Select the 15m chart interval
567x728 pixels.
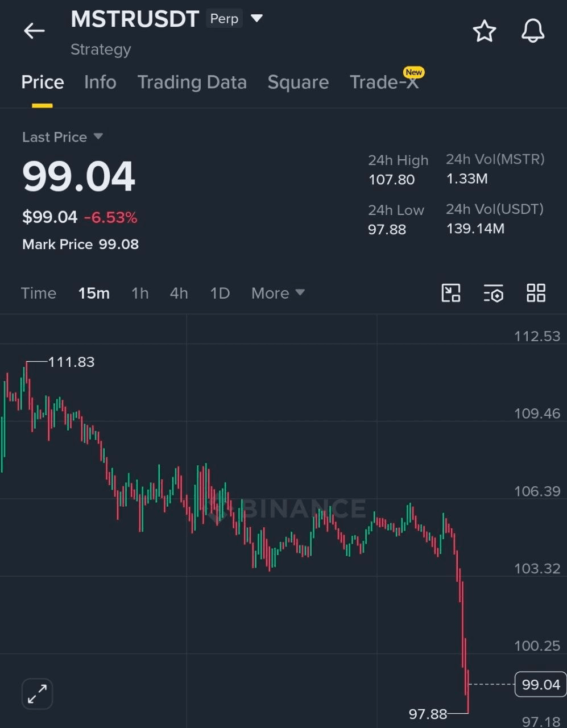pos(94,293)
